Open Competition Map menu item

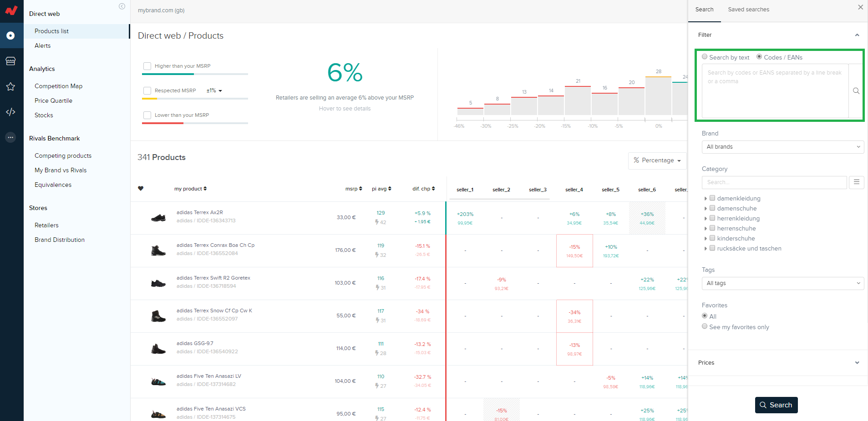(x=58, y=86)
